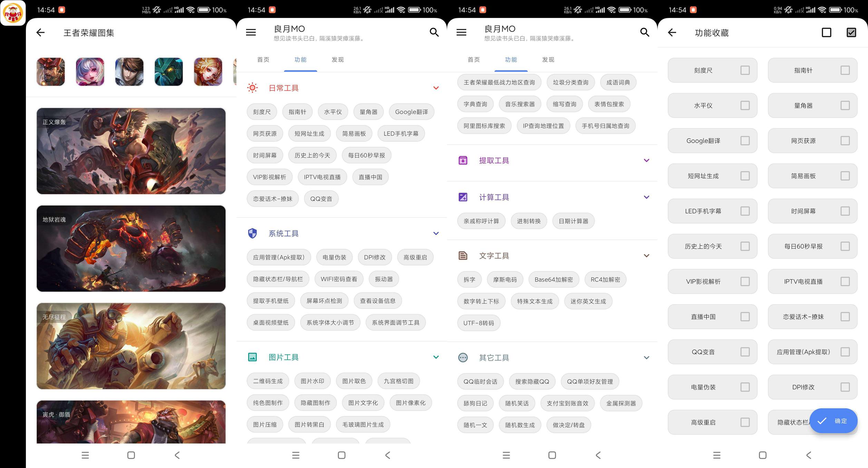Click back arrow in 王者荣耀图集 header
Screen dimensions: 868x468
pos(40,32)
